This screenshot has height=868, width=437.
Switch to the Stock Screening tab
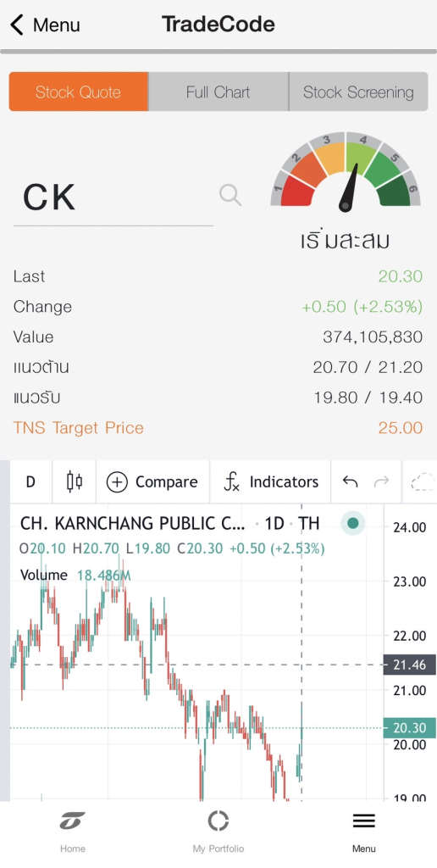coord(358,92)
